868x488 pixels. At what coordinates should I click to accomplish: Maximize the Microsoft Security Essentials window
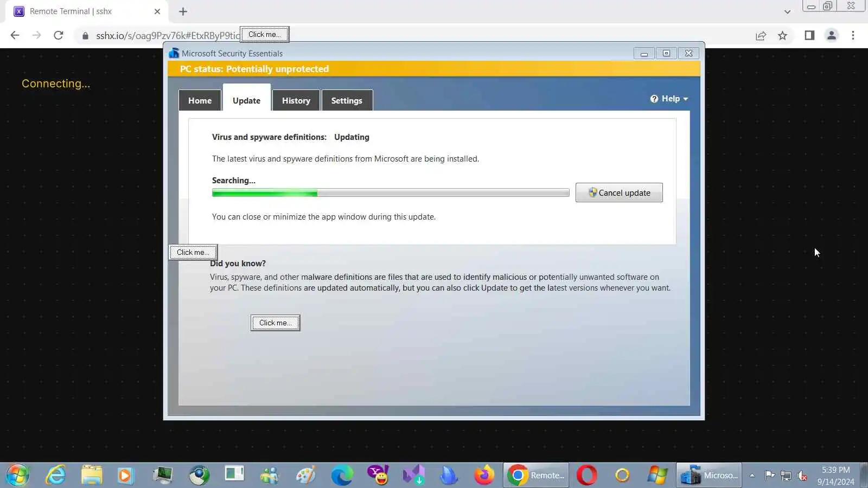pos(666,53)
